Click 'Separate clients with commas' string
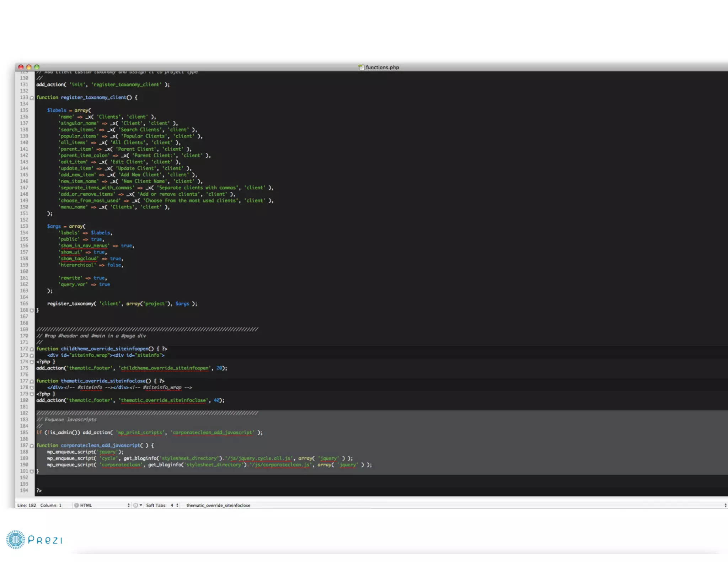 click(x=197, y=188)
